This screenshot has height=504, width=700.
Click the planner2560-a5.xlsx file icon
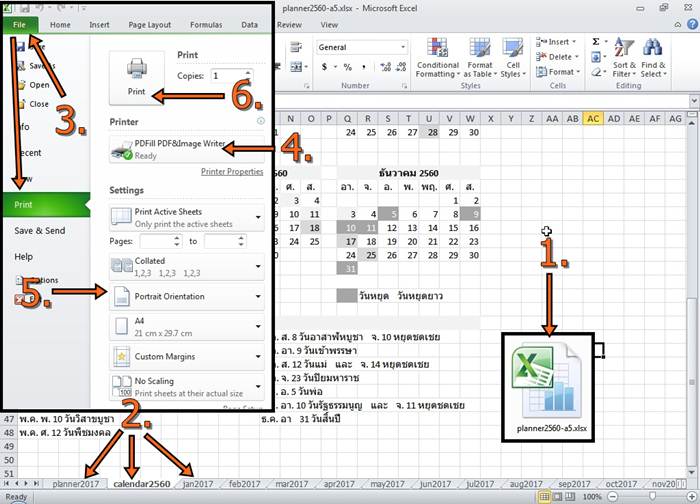(x=547, y=382)
